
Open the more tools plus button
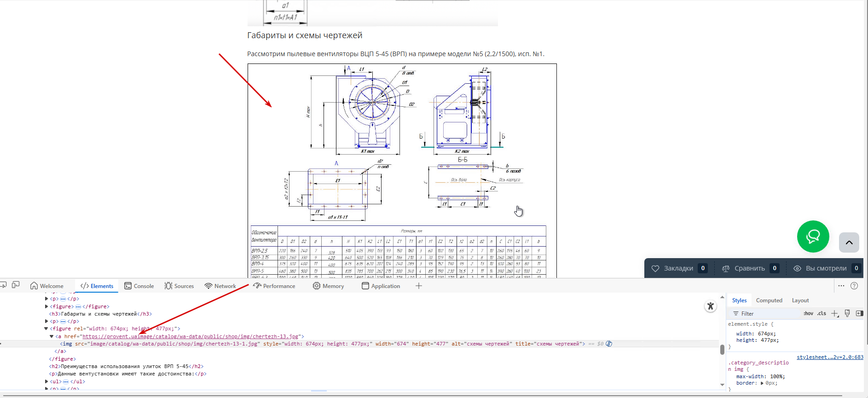coord(419,286)
